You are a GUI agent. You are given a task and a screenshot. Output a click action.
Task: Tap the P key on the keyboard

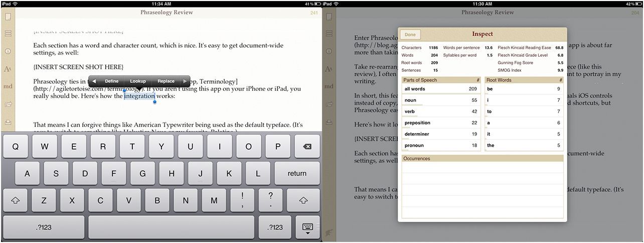pyautogui.click(x=277, y=147)
